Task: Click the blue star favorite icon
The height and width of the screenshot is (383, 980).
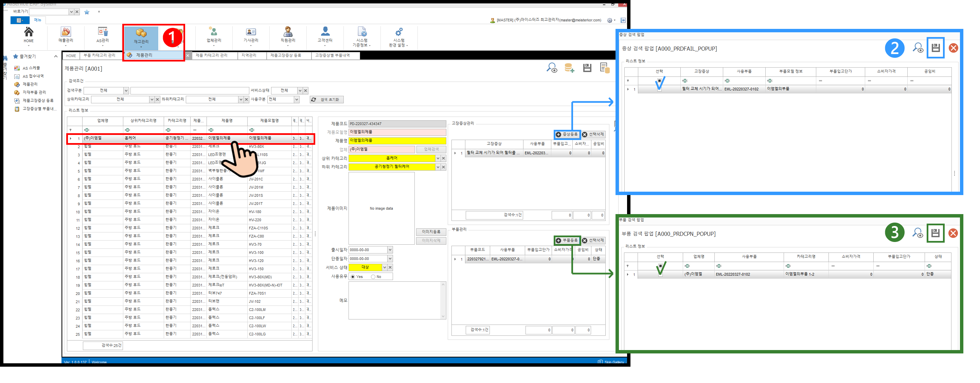Action: coord(87,12)
